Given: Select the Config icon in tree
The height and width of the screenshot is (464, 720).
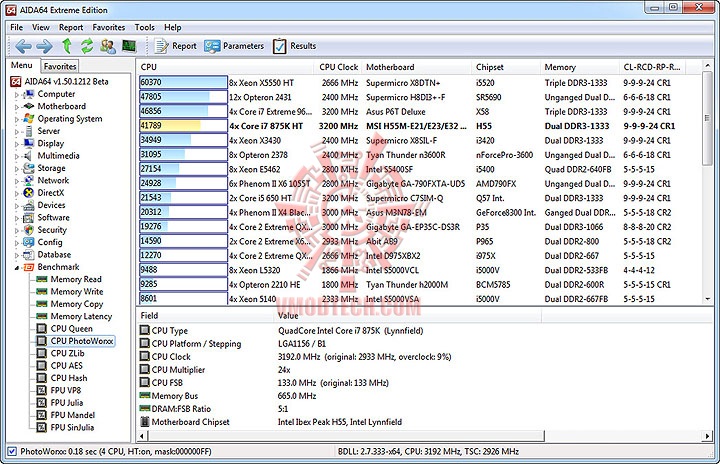Looking at the screenshot, I should [x=28, y=242].
